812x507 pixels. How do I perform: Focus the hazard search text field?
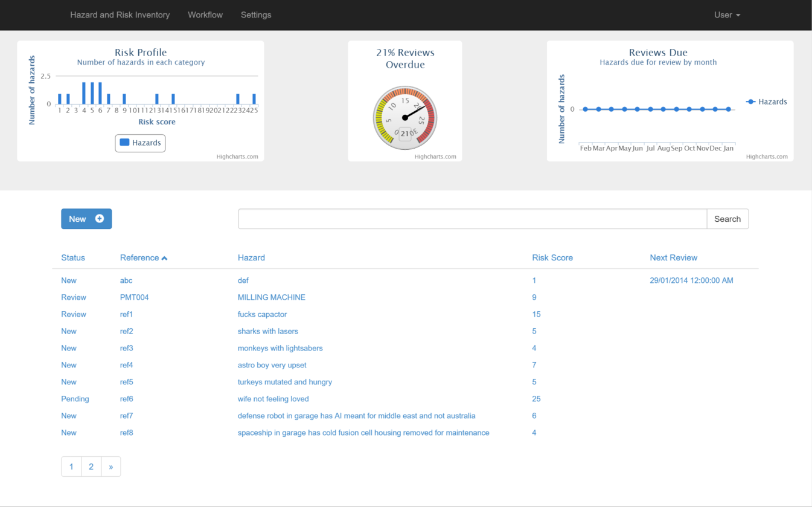coord(472,219)
